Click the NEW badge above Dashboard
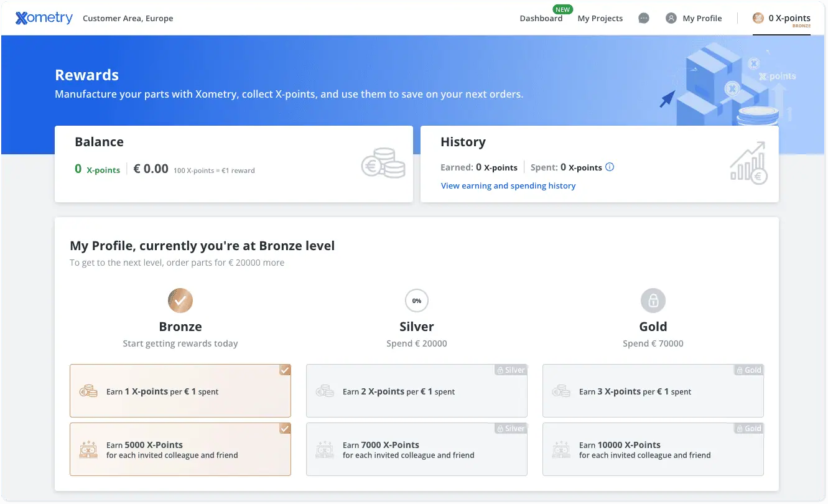The image size is (828, 504). click(x=562, y=9)
